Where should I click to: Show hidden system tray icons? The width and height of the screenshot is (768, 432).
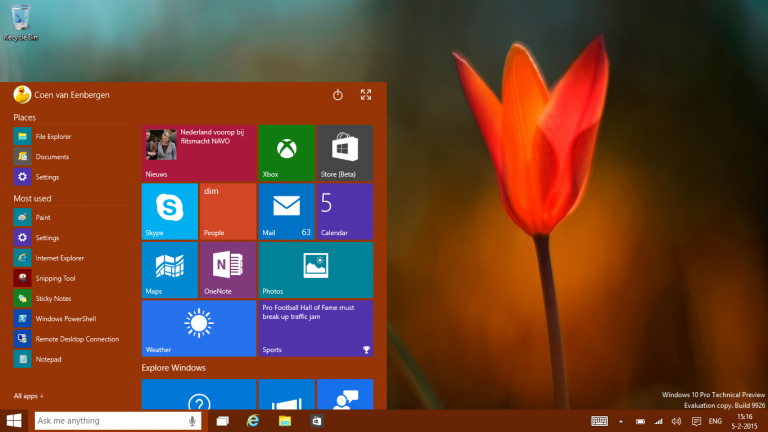click(620, 421)
